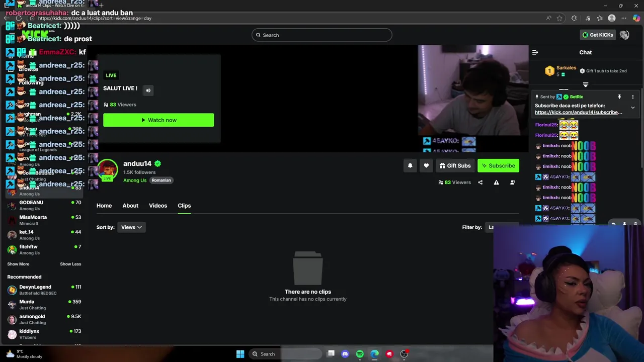Open DevynLegend recommended channel
Image resolution: width=644 pixels, height=362 pixels.
[44, 290]
